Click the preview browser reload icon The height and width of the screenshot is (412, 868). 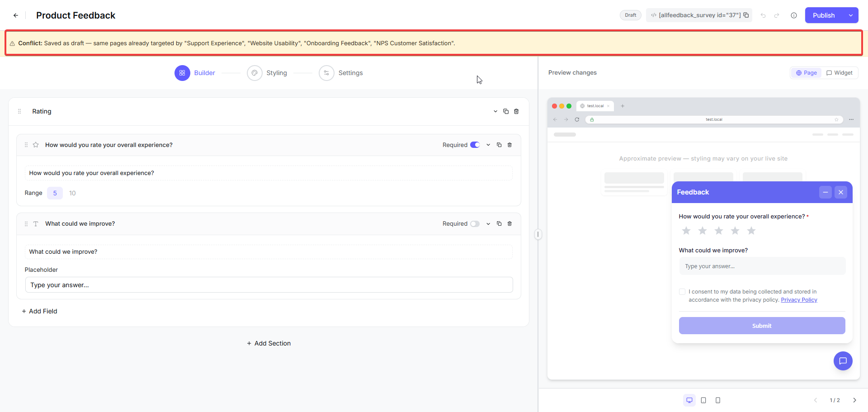click(577, 119)
